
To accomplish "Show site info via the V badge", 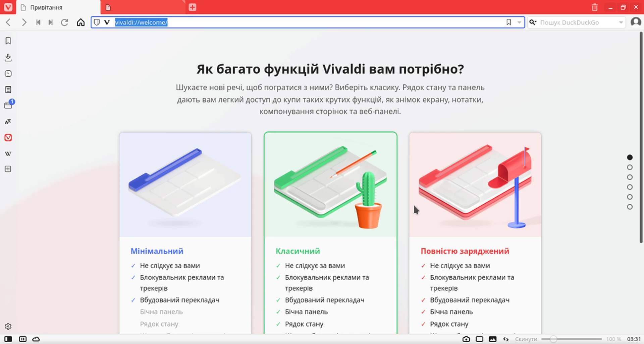I will pyautogui.click(x=107, y=22).
